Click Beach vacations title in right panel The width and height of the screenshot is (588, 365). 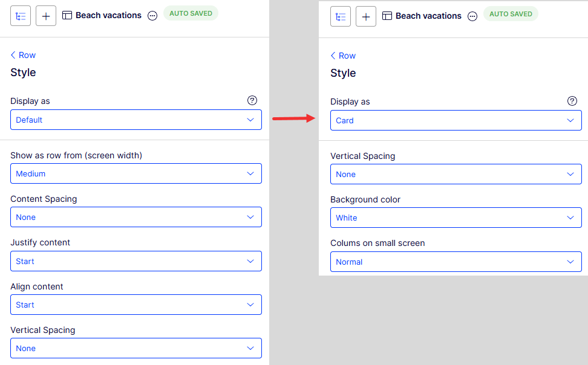[x=428, y=16]
